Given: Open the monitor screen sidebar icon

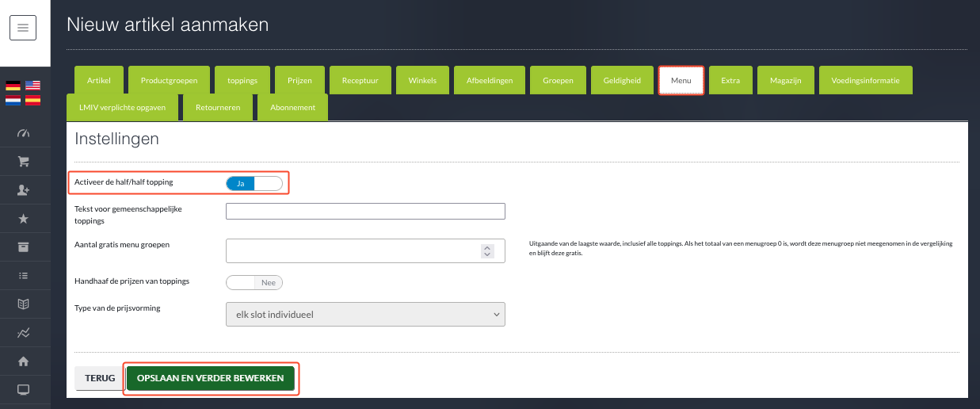Looking at the screenshot, I should click(23, 390).
